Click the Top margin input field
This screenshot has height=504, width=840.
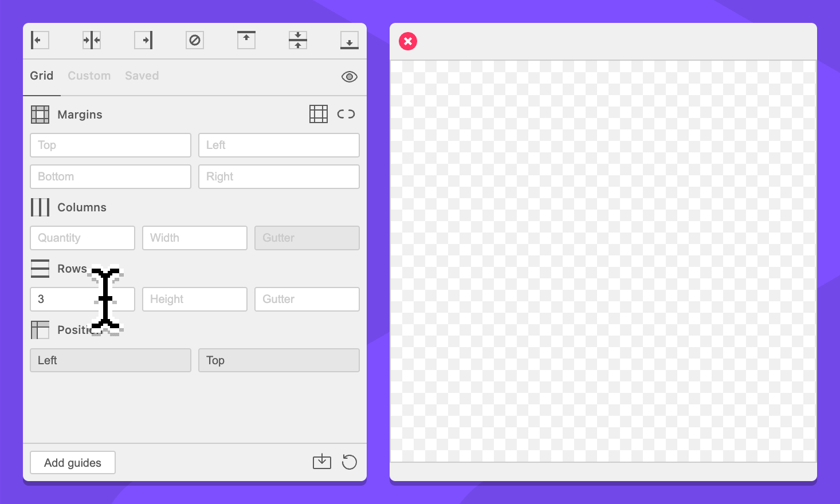[111, 145]
